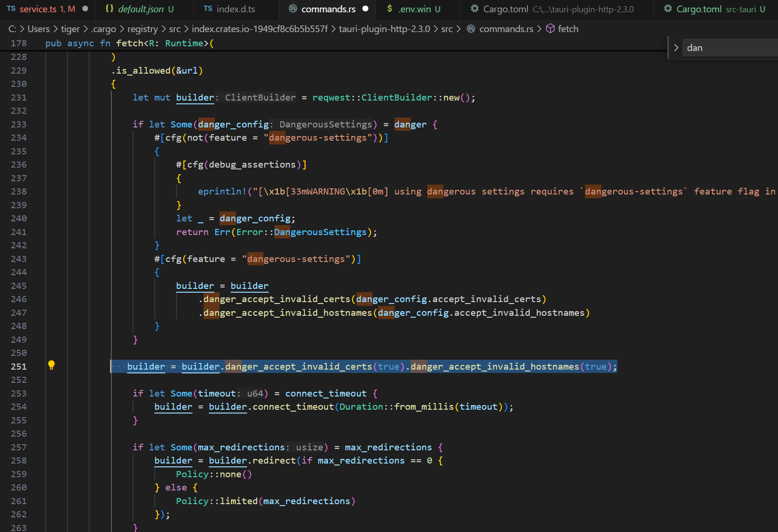Click the lightbulb code action icon on line 251
The image size is (778, 532).
click(51, 365)
